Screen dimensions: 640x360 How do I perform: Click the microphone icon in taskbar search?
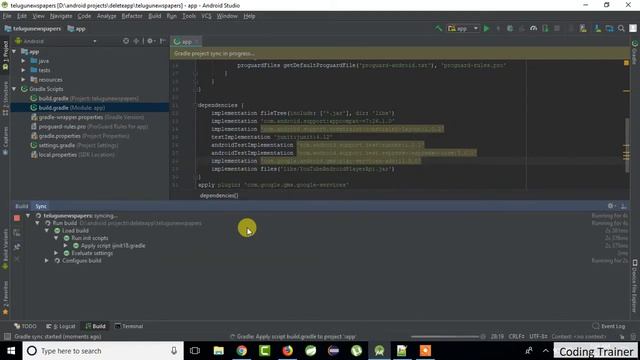pyautogui.click(x=174, y=351)
